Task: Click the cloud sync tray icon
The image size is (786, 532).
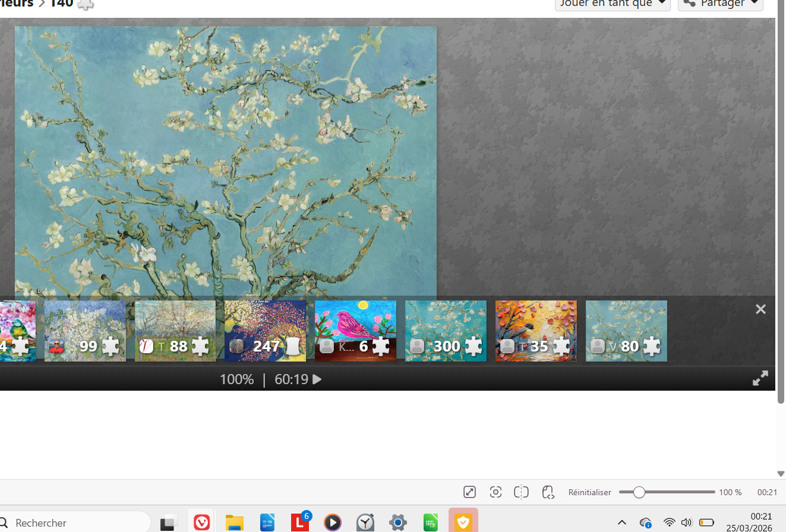Action: [x=646, y=523]
